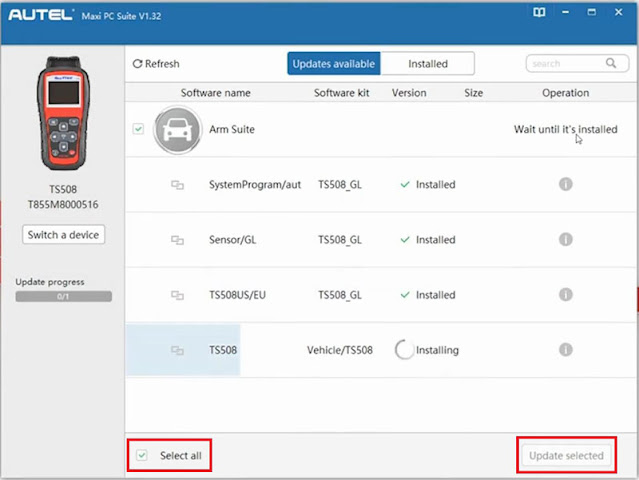This screenshot has height=480, width=639.
Task: Toggle the Arm Suite checkbox
Action: [138, 129]
